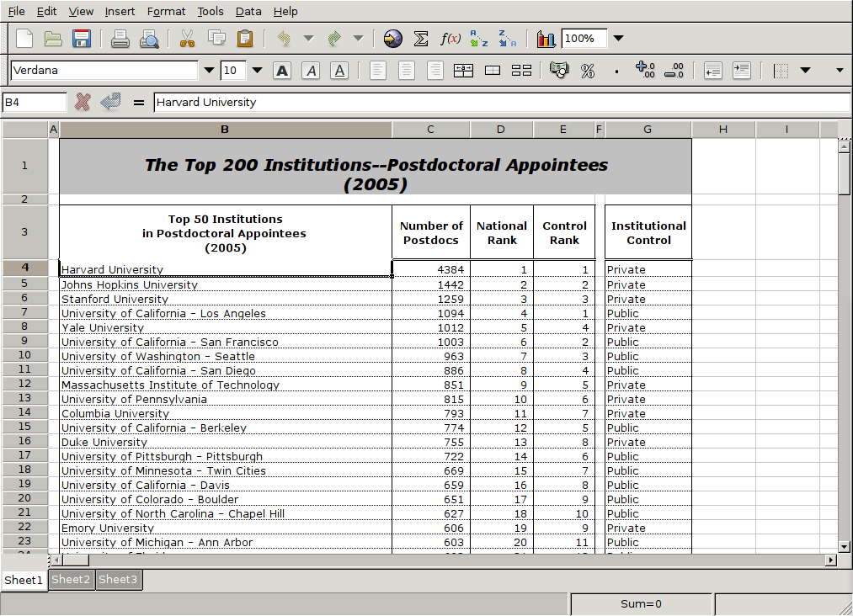Apply accounting currency format
Screen dimensions: 853x616
tap(558, 70)
